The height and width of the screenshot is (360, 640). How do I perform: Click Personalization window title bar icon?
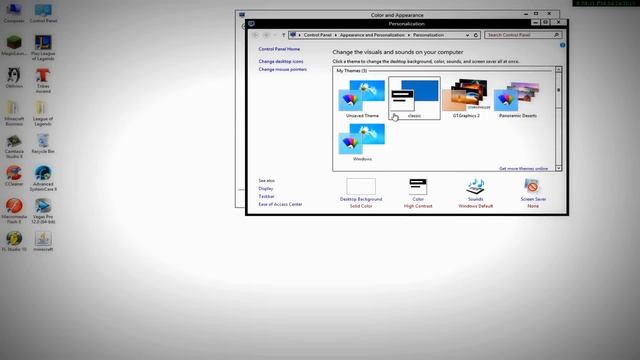point(251,24)
